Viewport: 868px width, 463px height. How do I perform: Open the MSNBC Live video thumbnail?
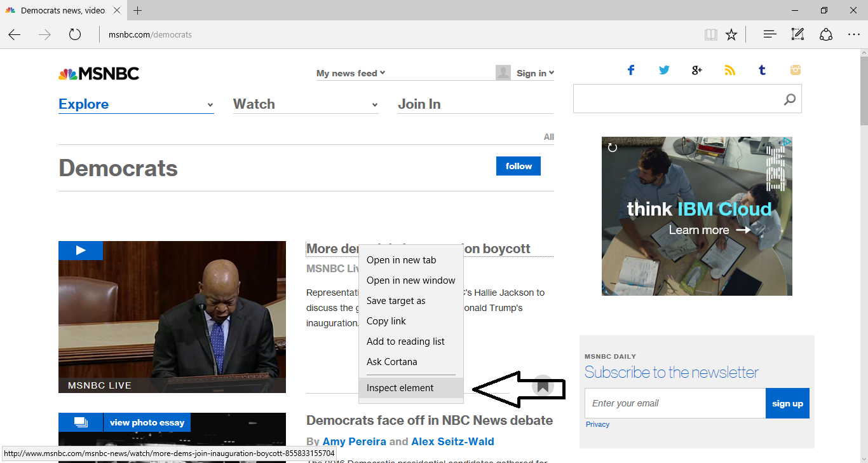172,317
